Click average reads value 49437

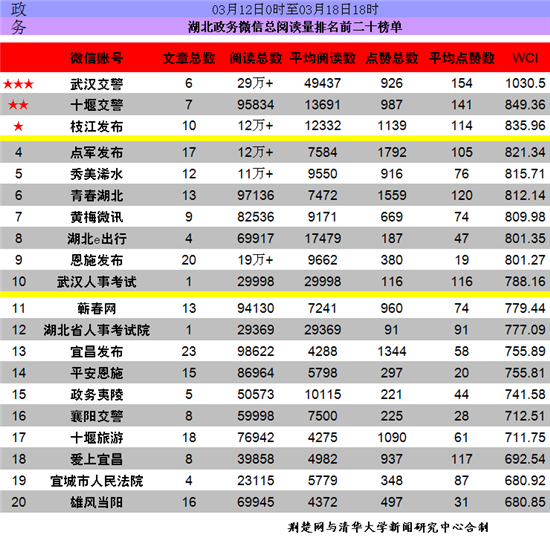[322, 83]
